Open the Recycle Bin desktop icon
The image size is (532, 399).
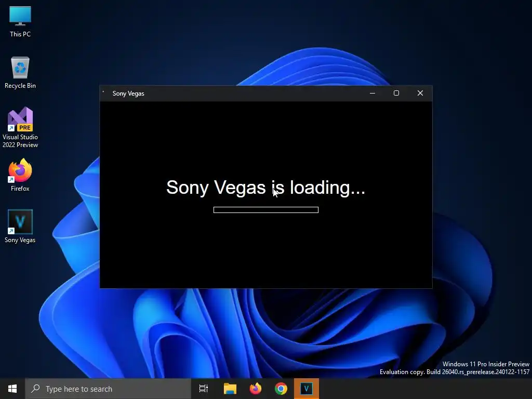(x=20, y=73)
